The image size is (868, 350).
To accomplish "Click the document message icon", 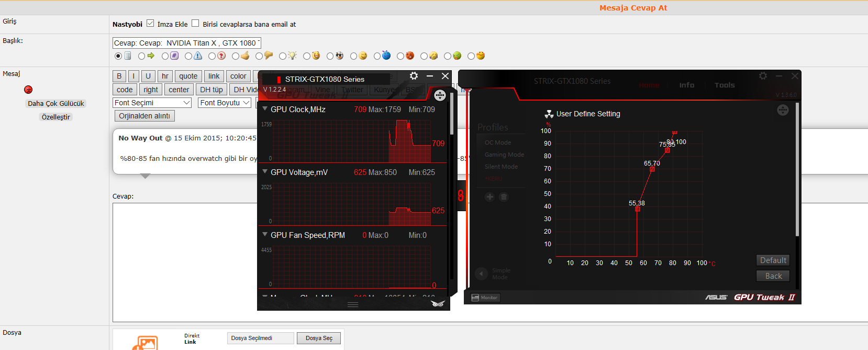I will pos(128,56).
